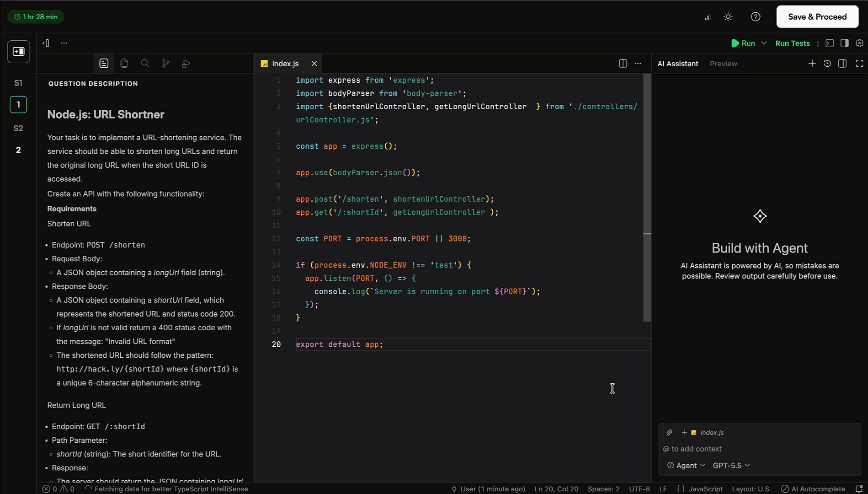The height and width of the screenshot is (494, 868).
Task: Maximize the AI Assistant panel
Action: click(x=859, y=64)
